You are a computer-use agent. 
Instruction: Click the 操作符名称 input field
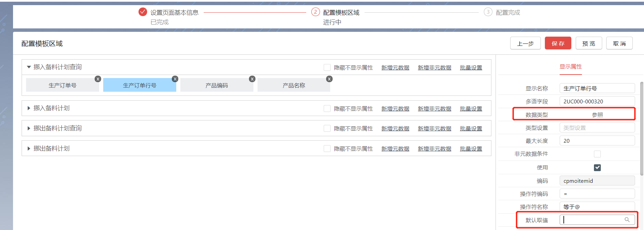(597, 207)
